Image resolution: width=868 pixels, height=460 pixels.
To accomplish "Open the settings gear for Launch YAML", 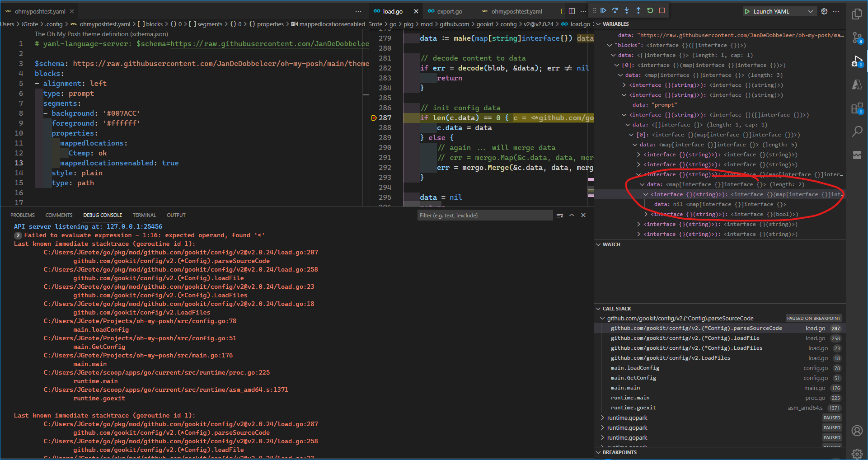I will click(x=824, y=11).
